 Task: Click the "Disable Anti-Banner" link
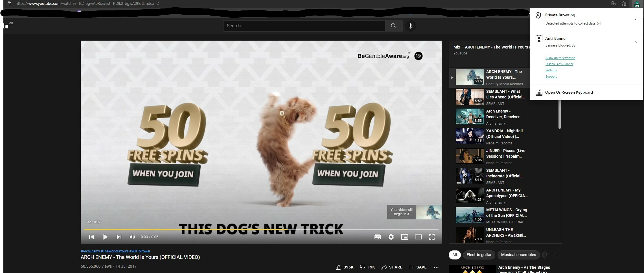tap(559, 64)
